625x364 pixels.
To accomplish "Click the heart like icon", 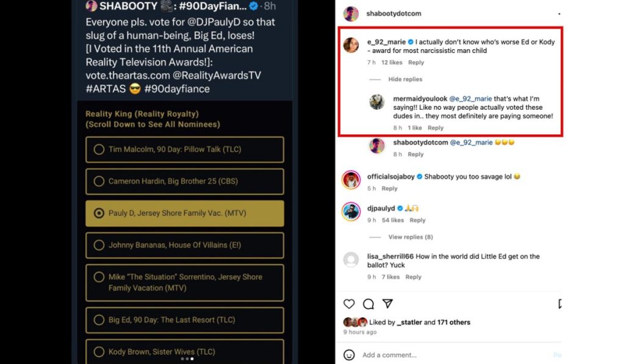I will [x=349, y=304].
